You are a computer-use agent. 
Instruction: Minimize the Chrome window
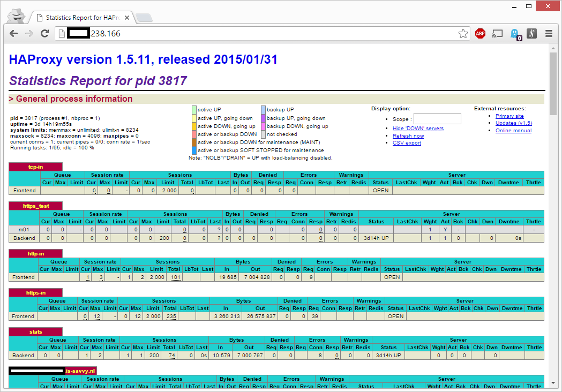[514, 6]
